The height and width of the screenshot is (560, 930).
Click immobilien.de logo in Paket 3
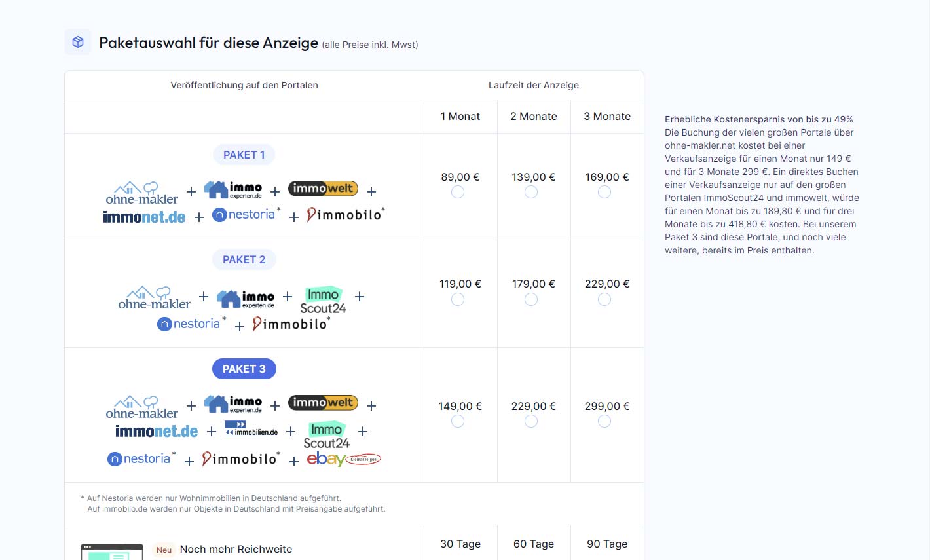(x=251, y=429)
